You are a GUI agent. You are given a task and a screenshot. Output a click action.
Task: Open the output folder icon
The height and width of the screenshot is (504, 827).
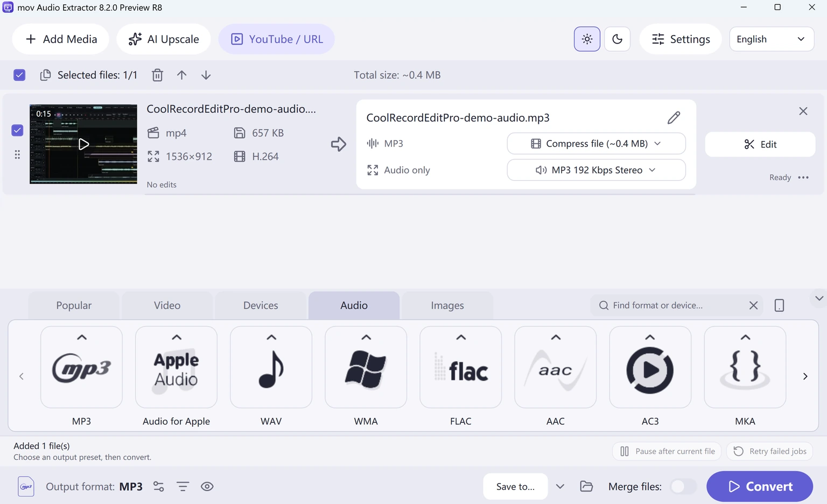pos(586,486)
